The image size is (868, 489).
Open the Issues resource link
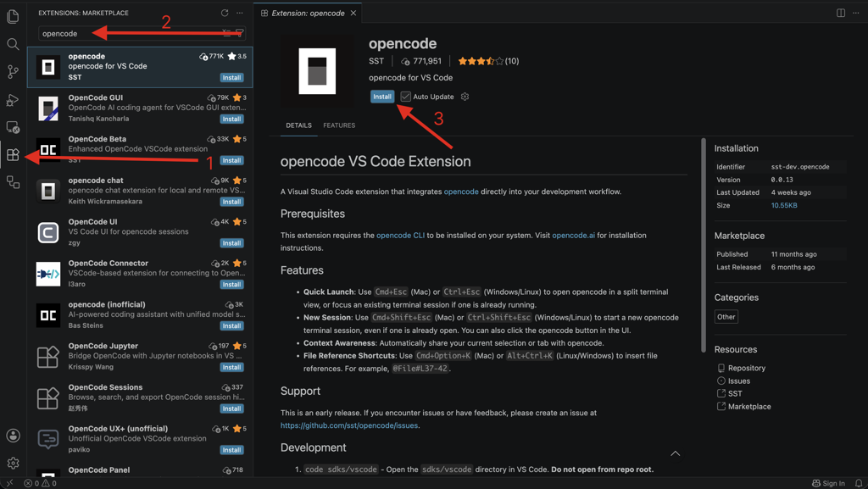[x=739, y=381]
